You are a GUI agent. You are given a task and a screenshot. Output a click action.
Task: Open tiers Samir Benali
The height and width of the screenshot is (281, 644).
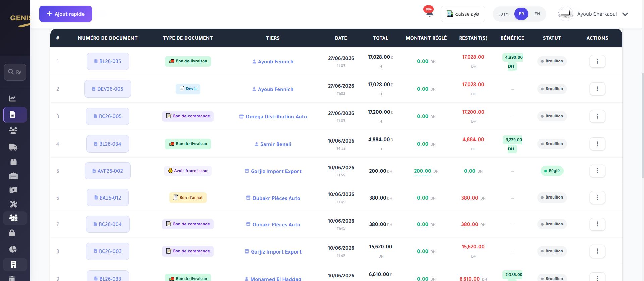click(x=273, y=144)
